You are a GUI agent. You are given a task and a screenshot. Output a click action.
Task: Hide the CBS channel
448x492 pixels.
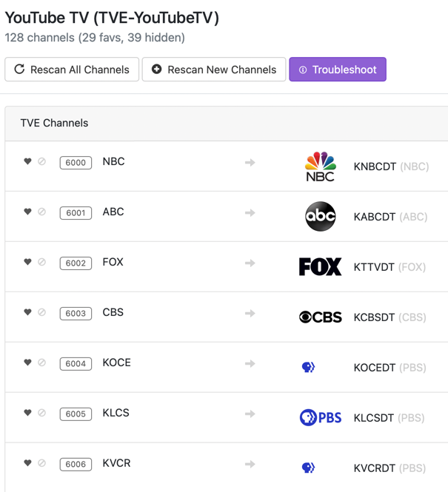[x=42, y=312]
